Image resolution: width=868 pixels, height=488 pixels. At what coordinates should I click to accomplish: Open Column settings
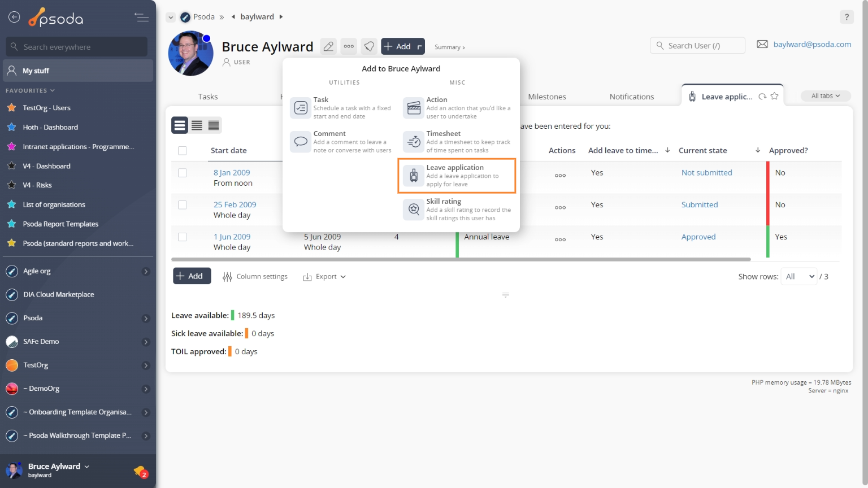[255, 277]
